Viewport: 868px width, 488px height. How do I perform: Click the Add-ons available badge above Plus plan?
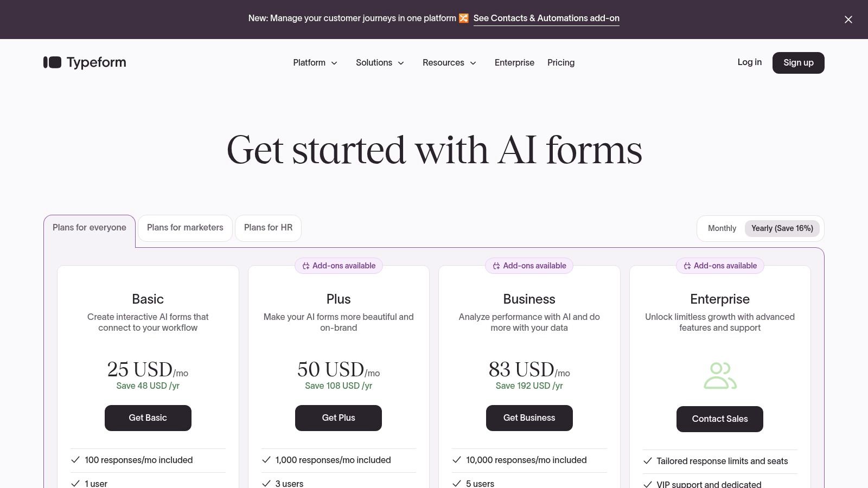click(339, 266)
